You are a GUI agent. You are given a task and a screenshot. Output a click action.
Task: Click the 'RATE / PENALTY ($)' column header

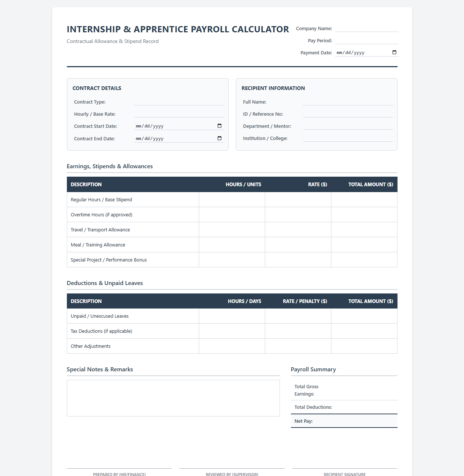click(x=305, y=301)
